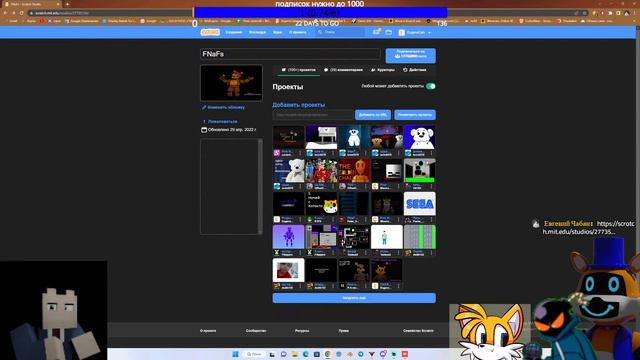Image resolution: width=640 pixels, height=360 pixels.
Task: Open the Право footer link
Action: click(344, 331)
